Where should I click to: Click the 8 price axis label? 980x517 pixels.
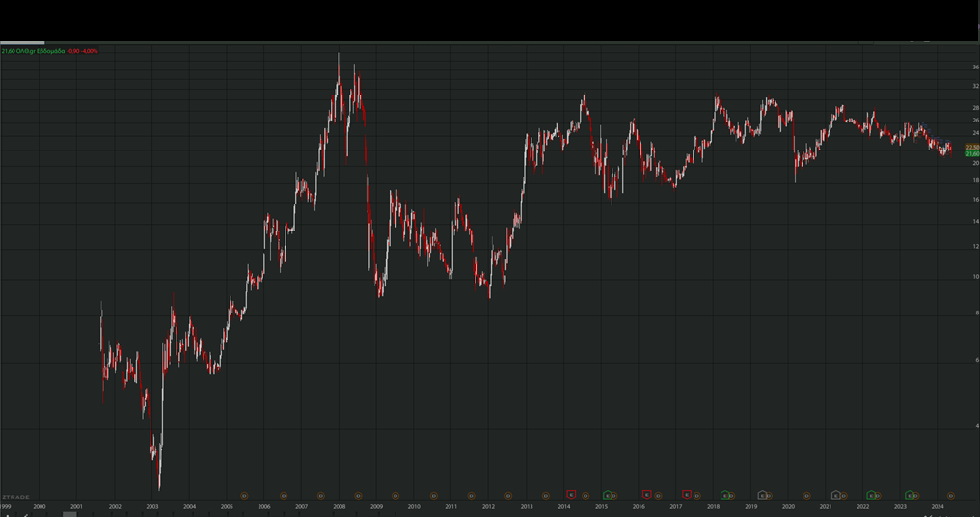coord(977,313)
